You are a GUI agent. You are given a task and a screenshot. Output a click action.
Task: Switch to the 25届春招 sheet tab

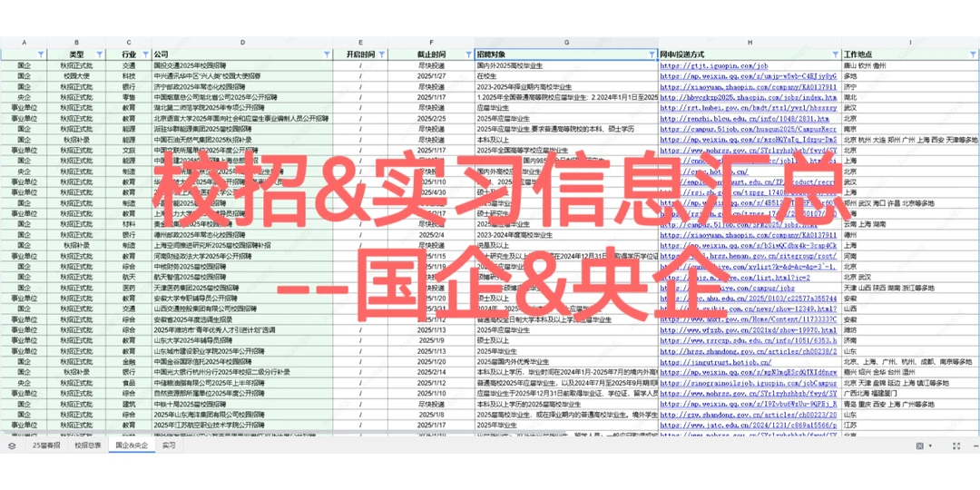pos(46,446)
